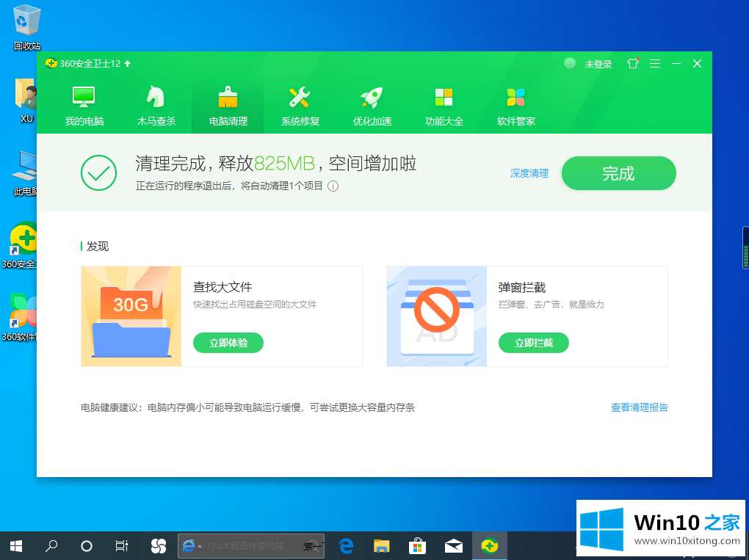Open the 我的电脑 tab

[x=84, y=107]
